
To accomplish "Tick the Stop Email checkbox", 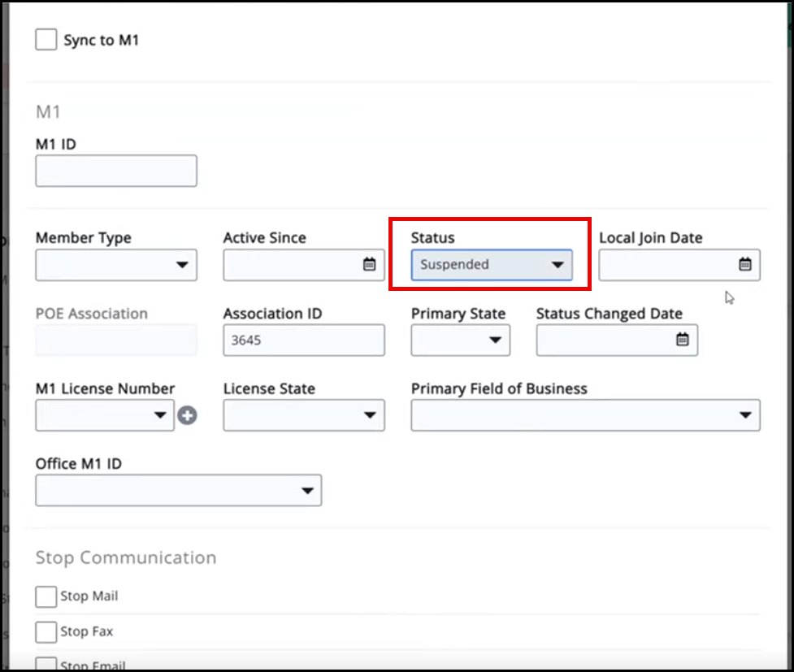I will pyautogui.click(x=46, y=664).
